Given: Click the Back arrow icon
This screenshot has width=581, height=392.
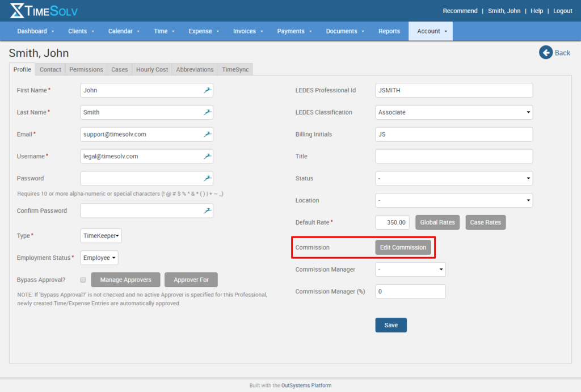Looking at the screenshot, I should coord(545,53).
